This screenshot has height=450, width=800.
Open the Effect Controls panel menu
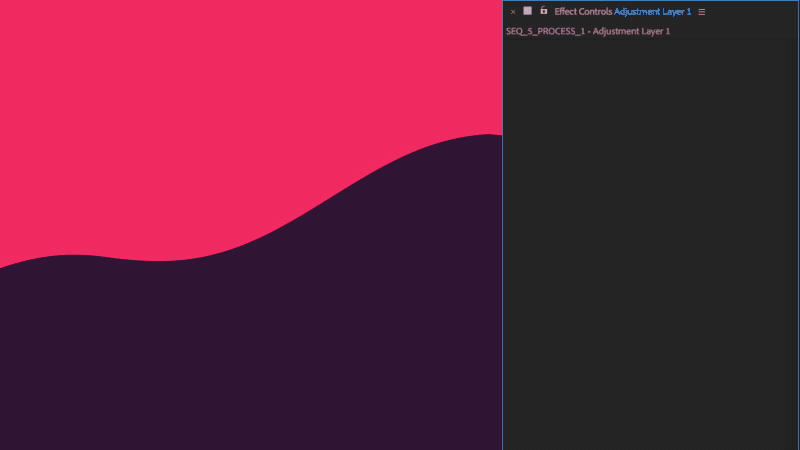(x=702, y=12)
